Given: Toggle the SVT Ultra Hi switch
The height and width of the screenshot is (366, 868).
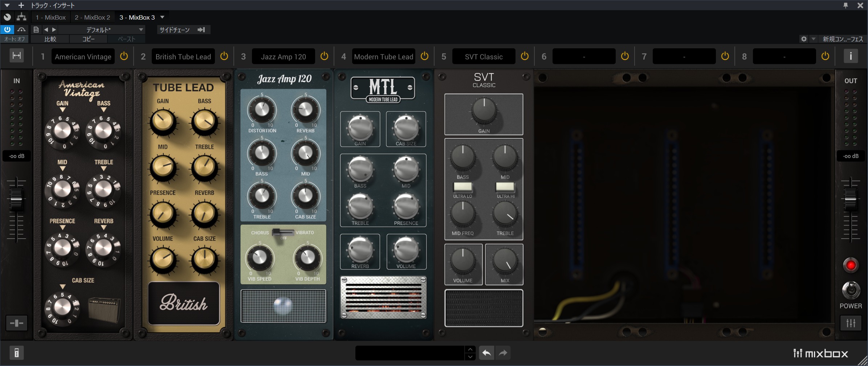Looking at the screenshot, I should (505, 187).
